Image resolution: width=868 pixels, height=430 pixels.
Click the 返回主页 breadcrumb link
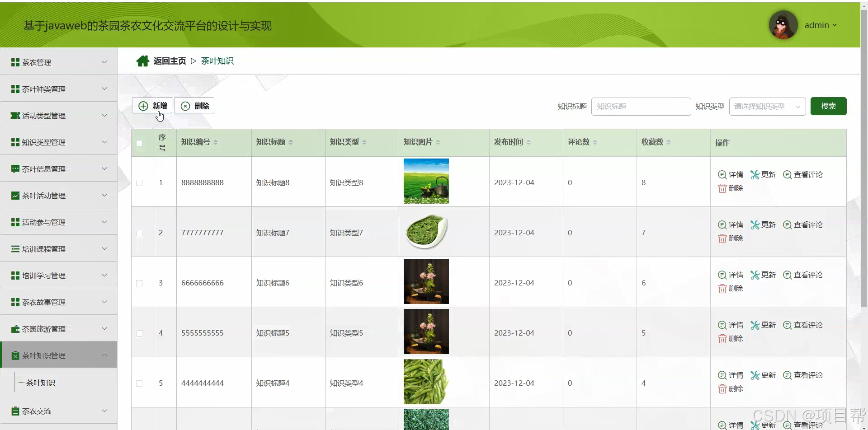point(170,61)
